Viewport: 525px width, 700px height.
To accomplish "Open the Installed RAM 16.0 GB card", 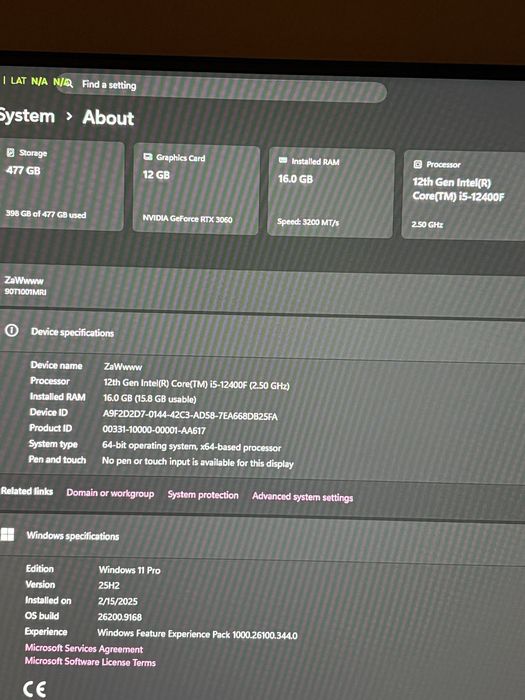I will pos(331,192).
